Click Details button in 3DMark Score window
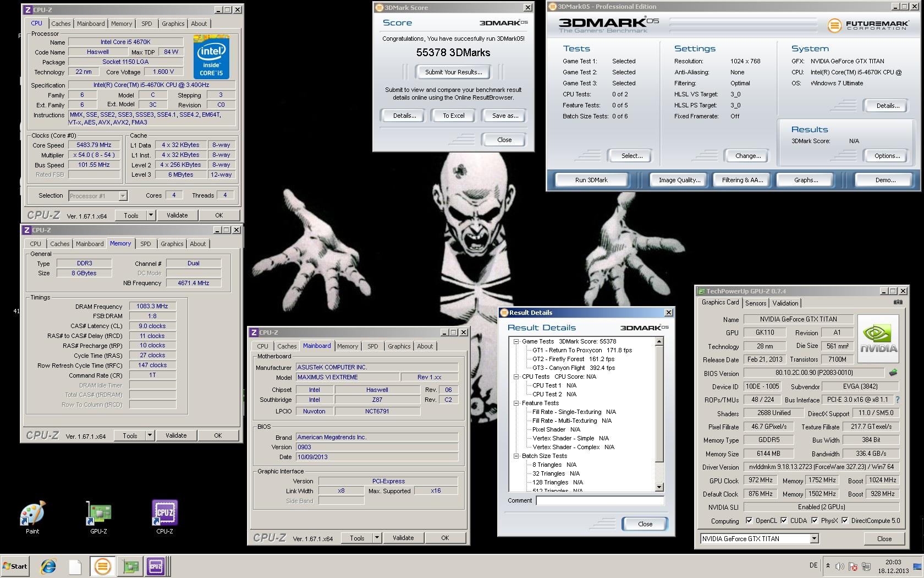The height and width of the screenshot is (578, 924). [404, 116]
